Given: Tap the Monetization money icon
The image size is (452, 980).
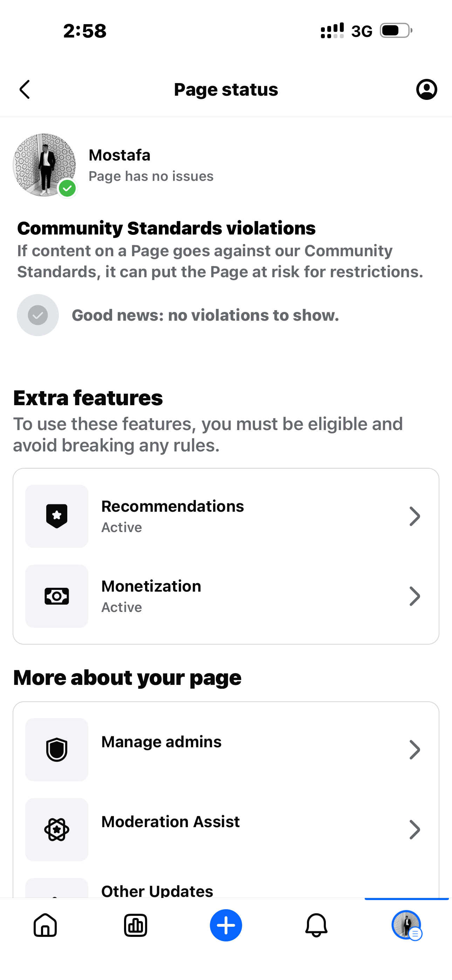Looking at the screenshot, I should coord(57,596).
